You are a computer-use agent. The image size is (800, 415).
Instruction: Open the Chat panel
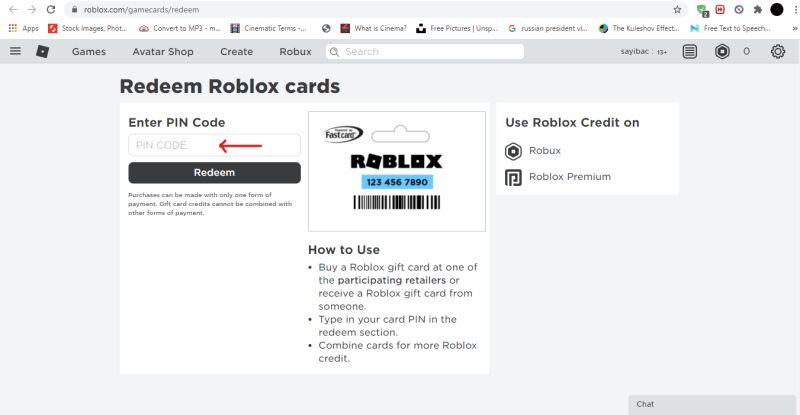(x=712, y=404)
